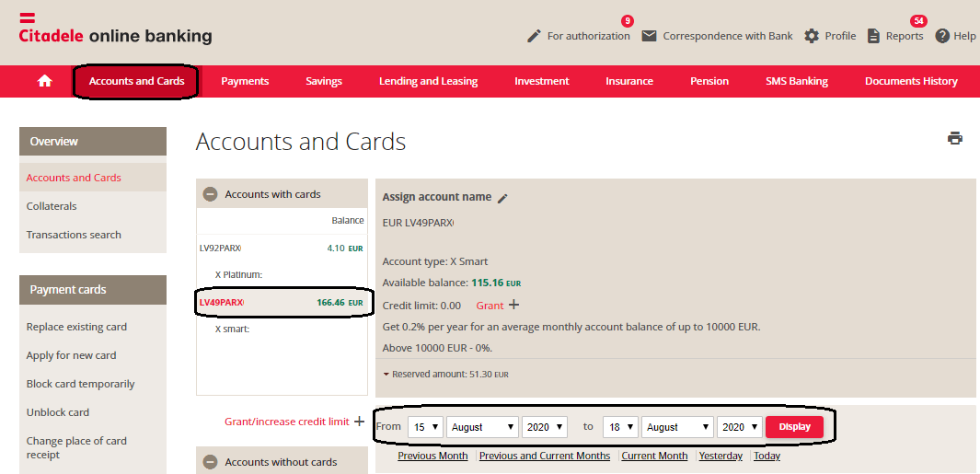Open Correspondence with Bank link
Screen dimensions: 980x474
728,36
